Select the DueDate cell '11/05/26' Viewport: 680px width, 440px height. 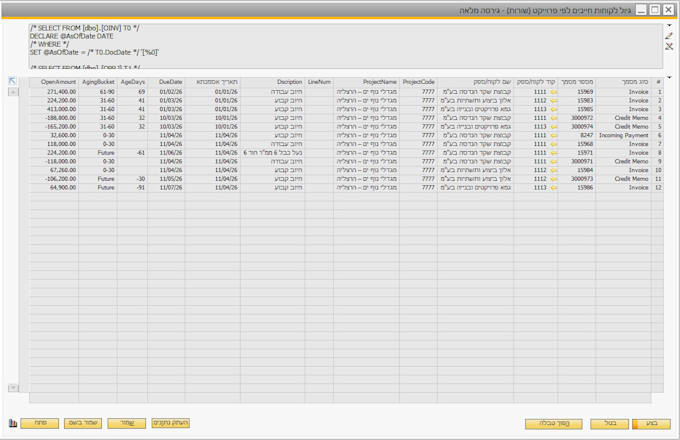[166, 179]
